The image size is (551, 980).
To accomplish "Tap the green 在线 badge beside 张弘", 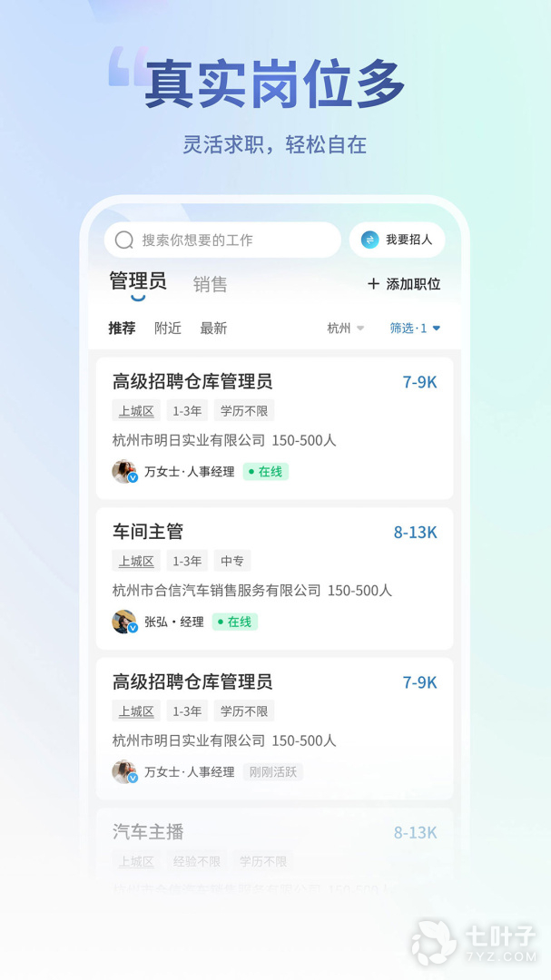I will (234, 622).
